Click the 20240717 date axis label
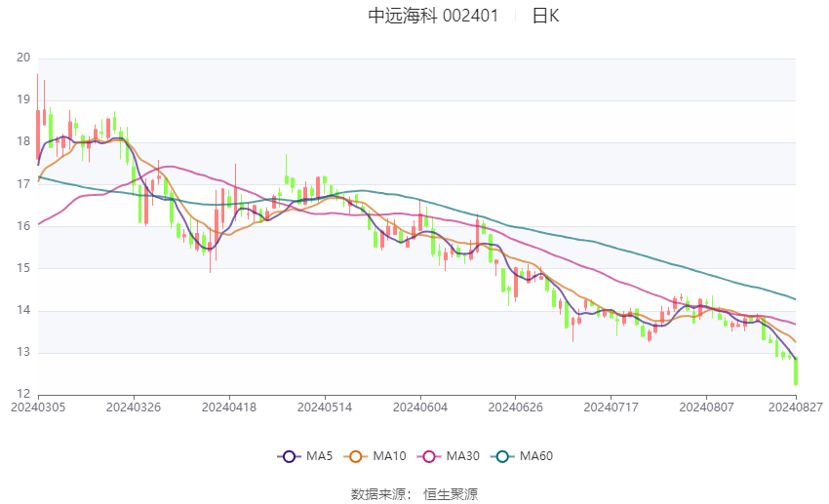 pyautogui.click(x=612, y=407)
